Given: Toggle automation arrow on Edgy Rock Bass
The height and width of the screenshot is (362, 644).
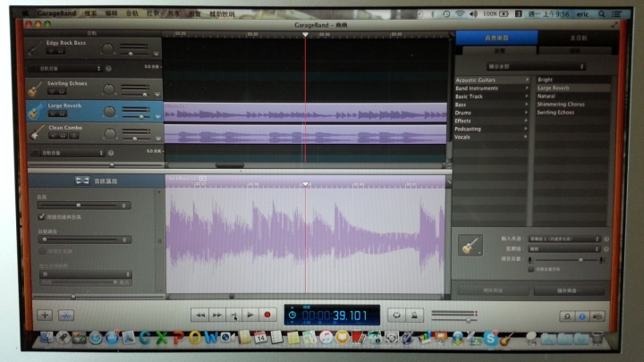Looking at the screenshot, I should pyautogui.click(x=156, y=54).
